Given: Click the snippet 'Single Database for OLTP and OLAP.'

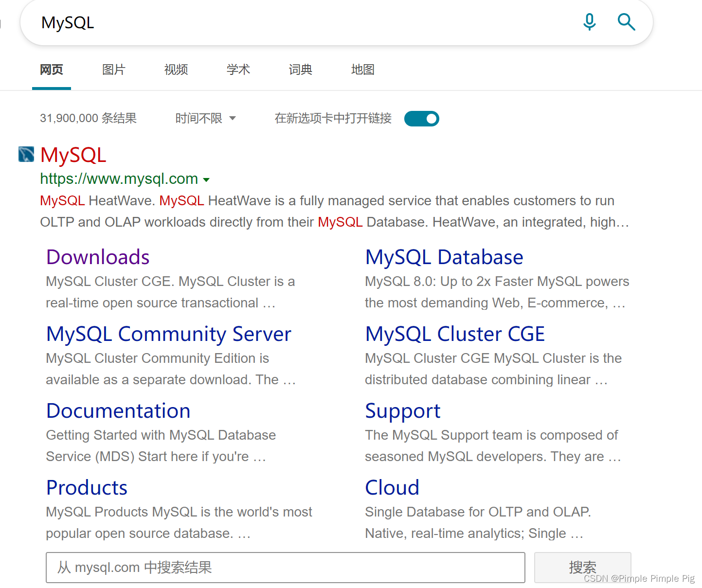Looking at the screenshot, I should pos(478,512).
